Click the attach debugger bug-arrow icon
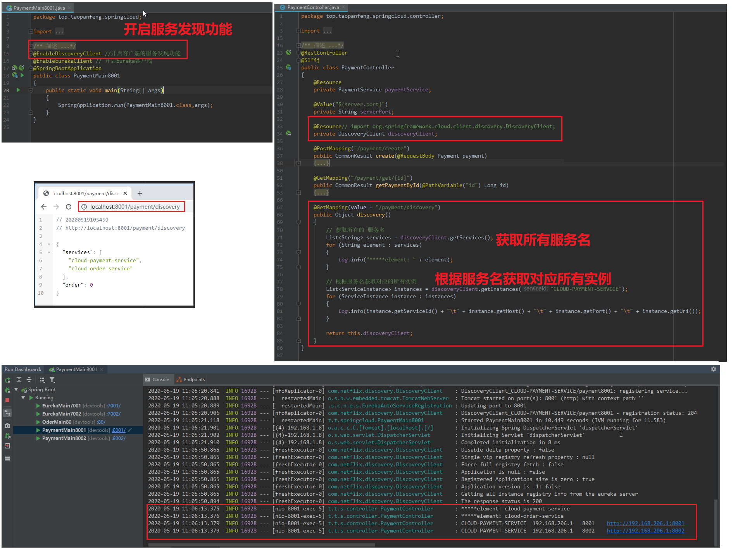The image size is (745, 560). click(7, 436)
